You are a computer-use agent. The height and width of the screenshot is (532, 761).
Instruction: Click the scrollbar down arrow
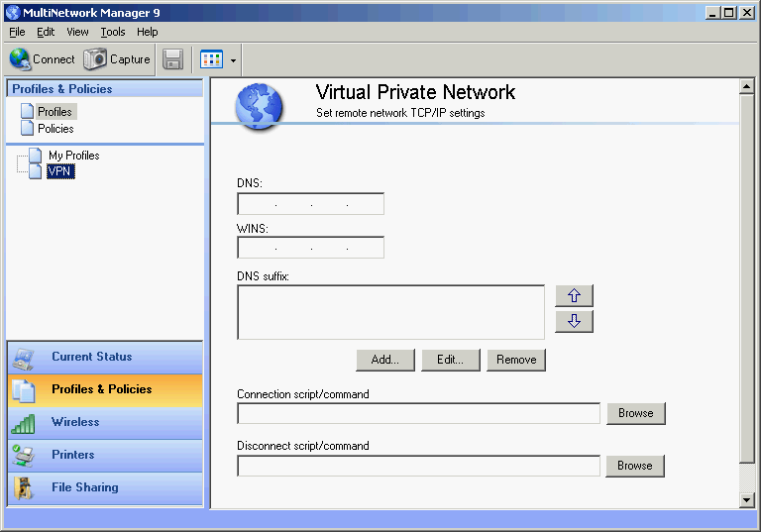(x=746, y=499)
